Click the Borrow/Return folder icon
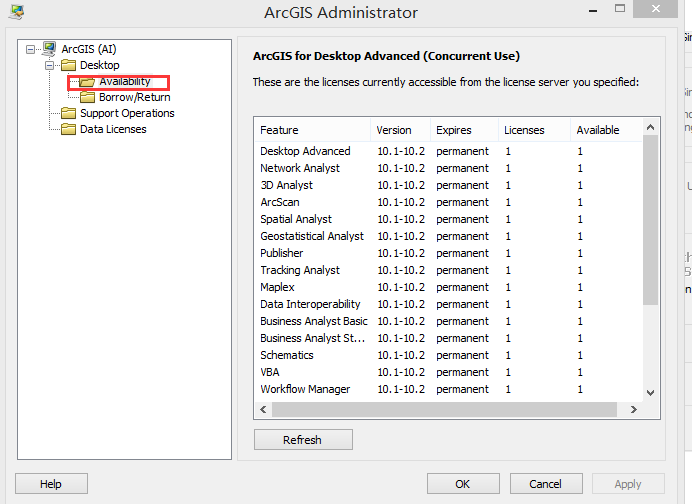Viewport: 692px width, 504px height. [x=87, y=97]
